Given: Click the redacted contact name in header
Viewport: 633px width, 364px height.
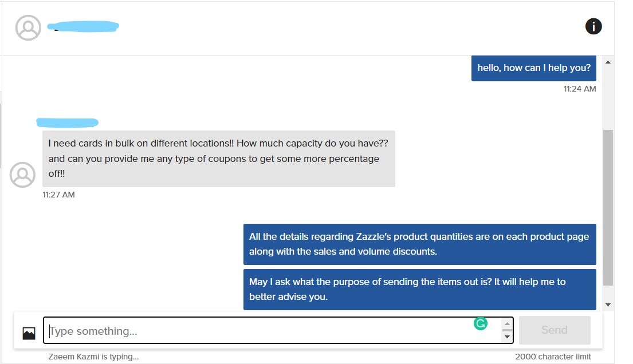Looking at the screenshot, I should tap(83, 27).
